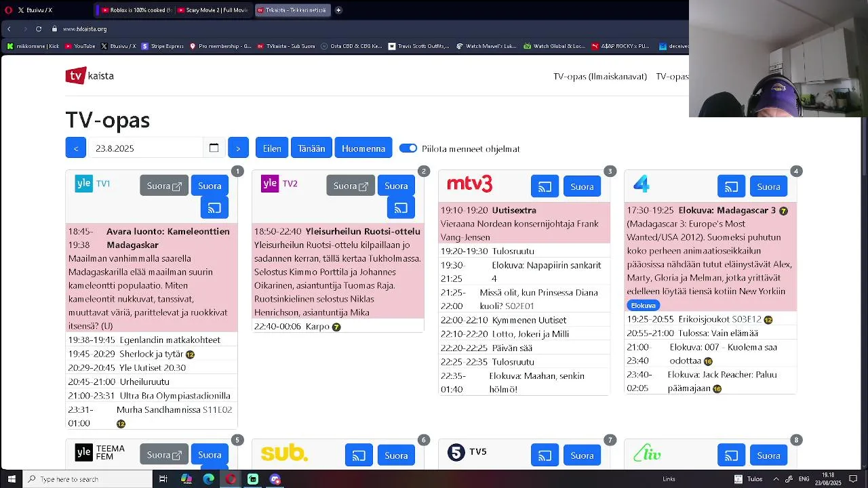Cast Sub channel with the cast icon
The width and height of the screenshot is (868, 488).
click(359, 455)
